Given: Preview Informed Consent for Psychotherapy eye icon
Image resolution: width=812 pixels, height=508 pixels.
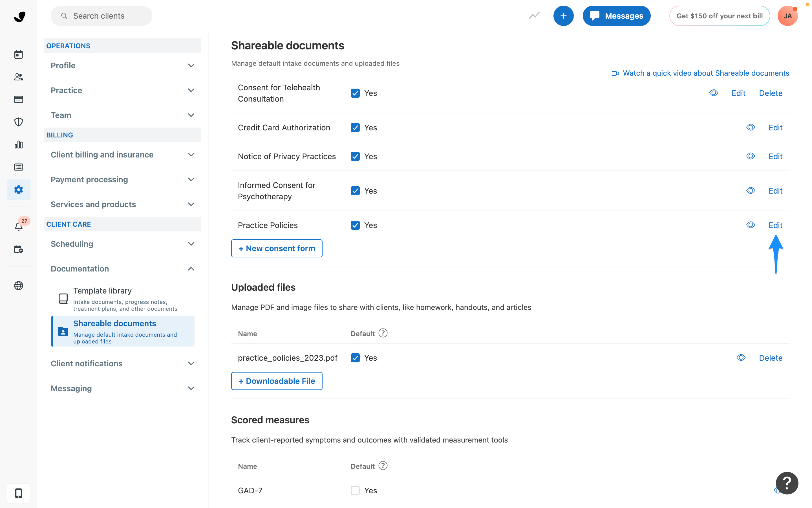Looking at the screenshot, I should (751, 190).
